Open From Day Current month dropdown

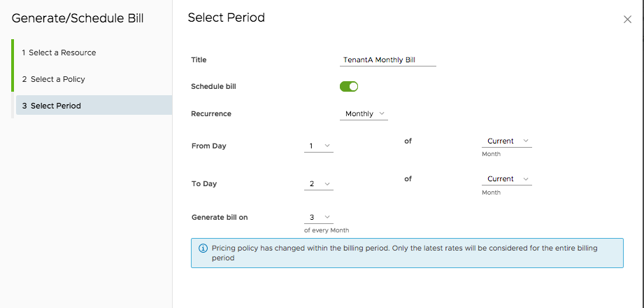pos(506,141)
